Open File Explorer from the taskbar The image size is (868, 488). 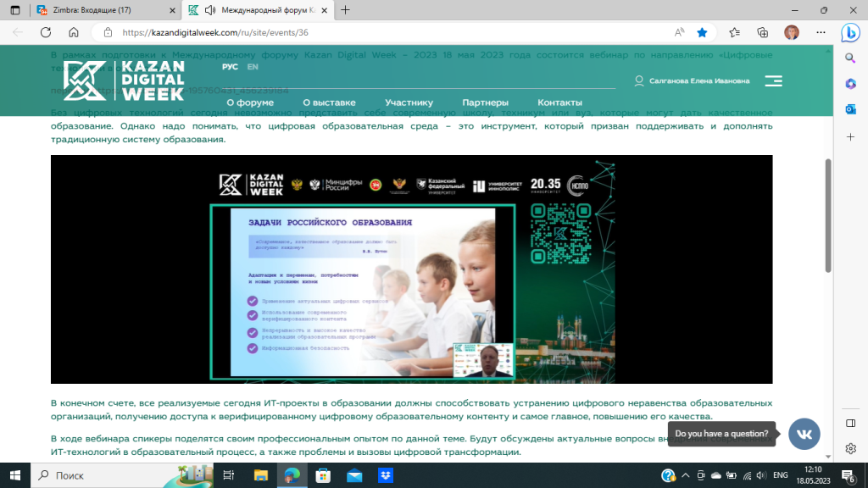click(x=261, y=475)
